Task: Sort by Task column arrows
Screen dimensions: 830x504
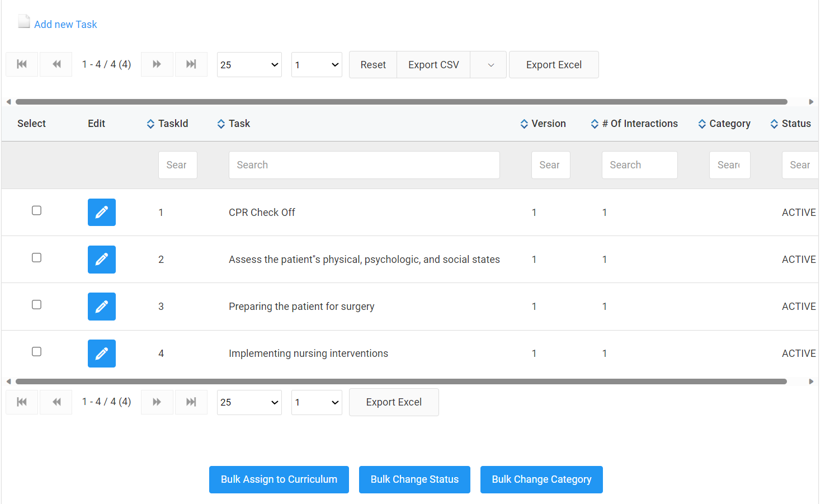Action: coord(221,124)
